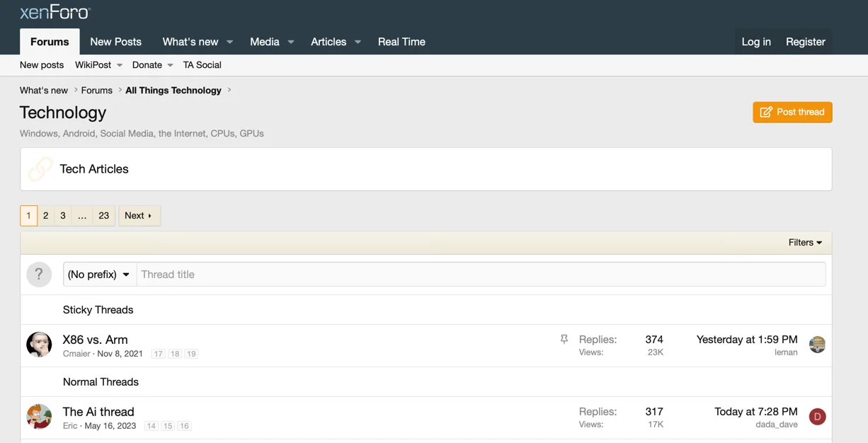Open dada_dave's red D avatar

[817, 417]
